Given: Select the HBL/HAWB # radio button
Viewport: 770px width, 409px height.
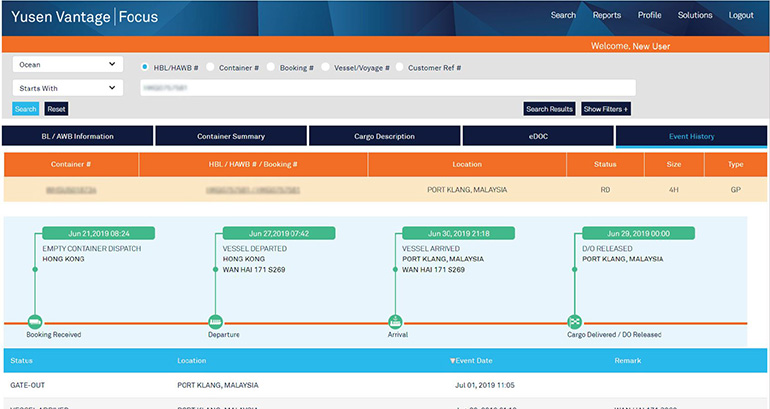Looking at the screenshot, I should click(146, 68).
